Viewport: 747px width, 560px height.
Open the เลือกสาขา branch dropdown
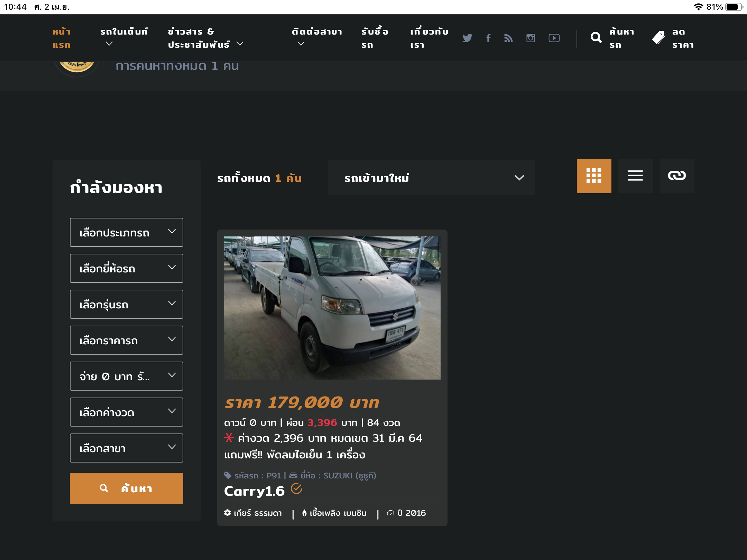pos(126,448)
